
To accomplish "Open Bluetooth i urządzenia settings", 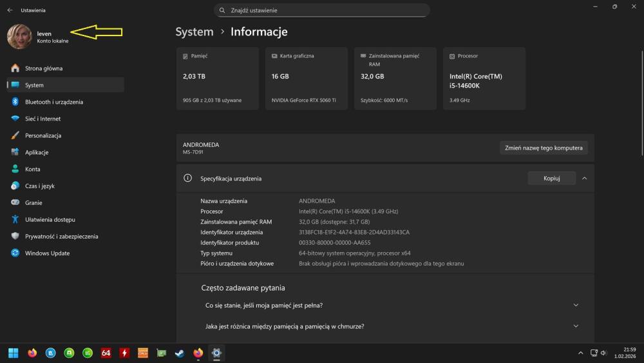I will [54, 102].
